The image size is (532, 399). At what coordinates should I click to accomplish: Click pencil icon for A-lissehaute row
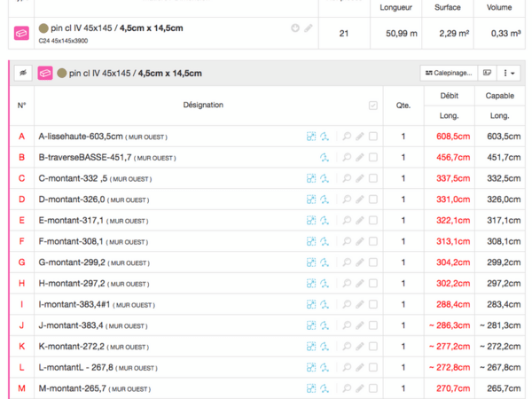point(360,137)
